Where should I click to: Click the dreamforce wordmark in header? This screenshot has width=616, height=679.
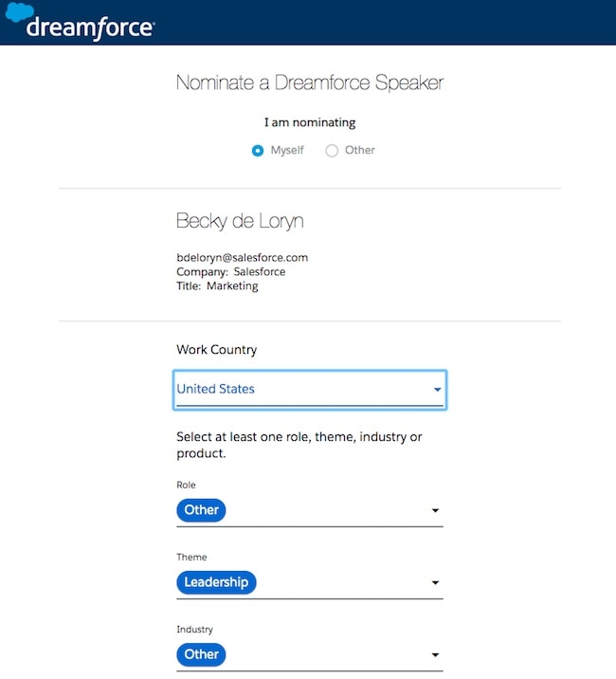click(90, 27)
